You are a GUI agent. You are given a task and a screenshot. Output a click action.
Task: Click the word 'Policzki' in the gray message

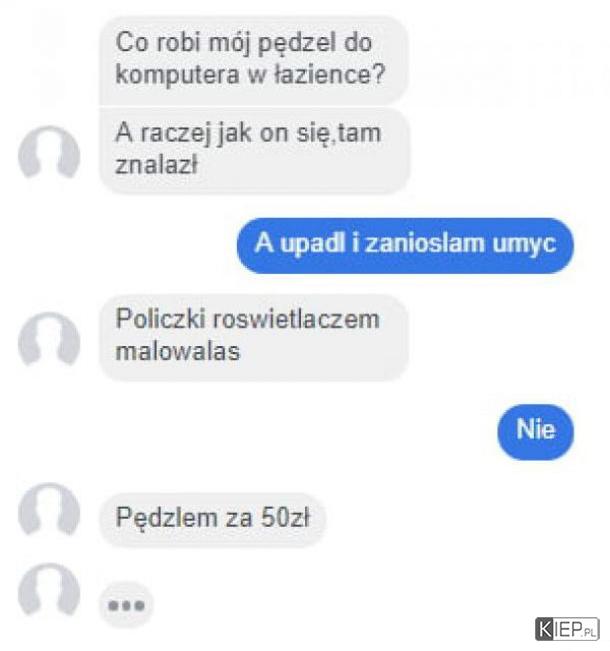click(x=160, y=319)
